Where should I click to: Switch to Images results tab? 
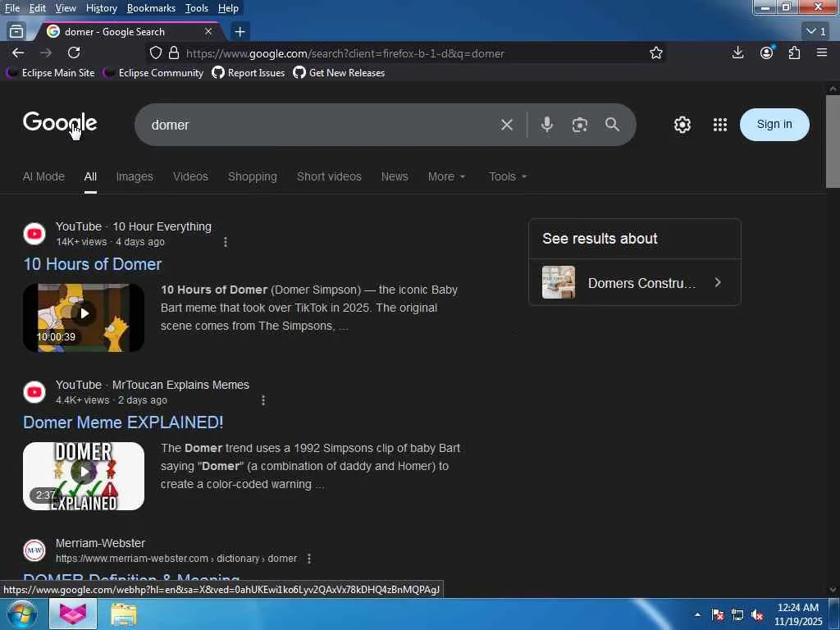tap(135, 176)
